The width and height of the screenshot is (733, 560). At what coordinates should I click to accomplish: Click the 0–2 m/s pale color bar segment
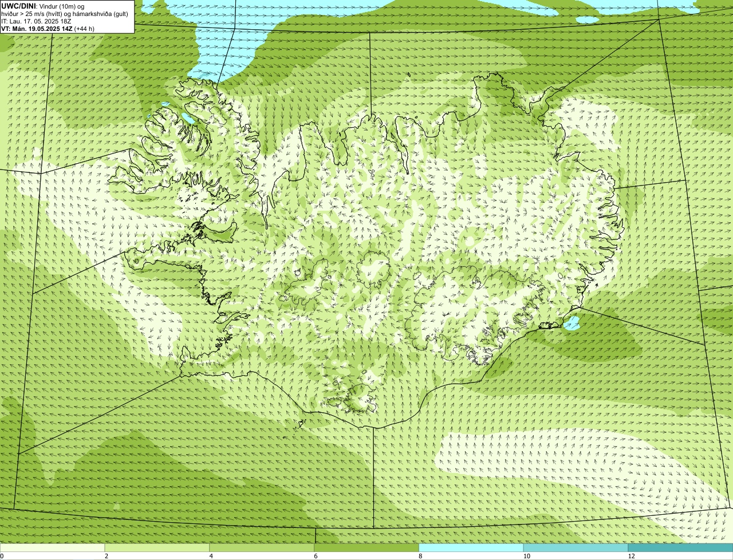(53, 548)
